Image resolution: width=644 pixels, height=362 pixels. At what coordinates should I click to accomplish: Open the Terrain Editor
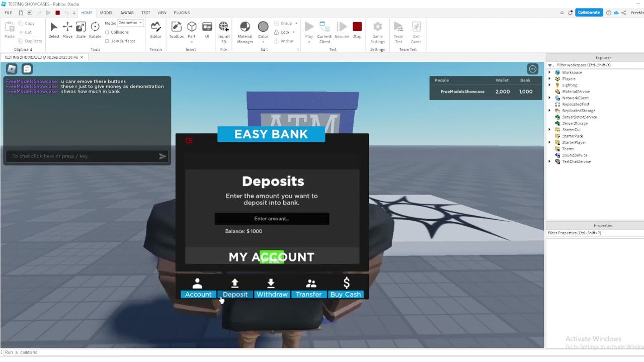click(156, 30)
